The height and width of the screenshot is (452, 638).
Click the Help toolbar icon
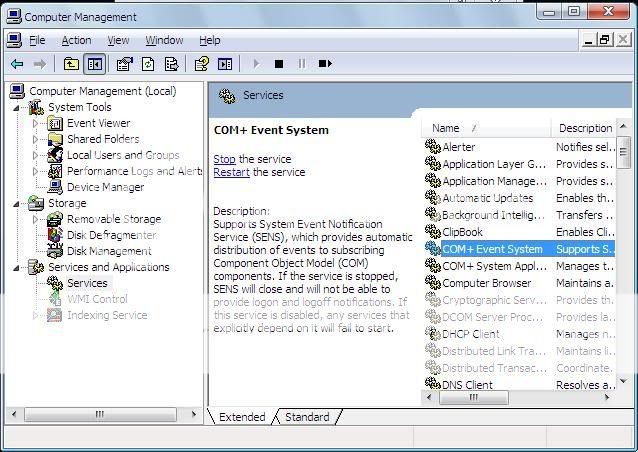click(x=201, y=64)
